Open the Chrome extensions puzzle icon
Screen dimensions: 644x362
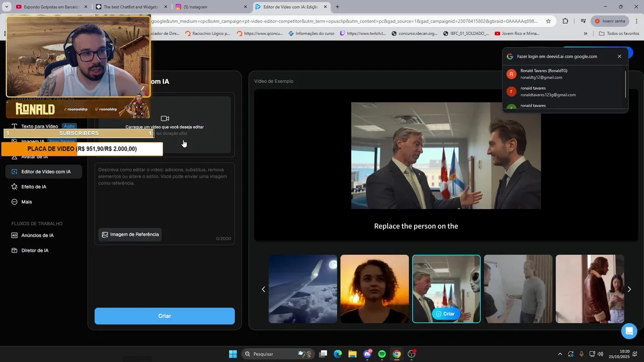pos(565,21)
